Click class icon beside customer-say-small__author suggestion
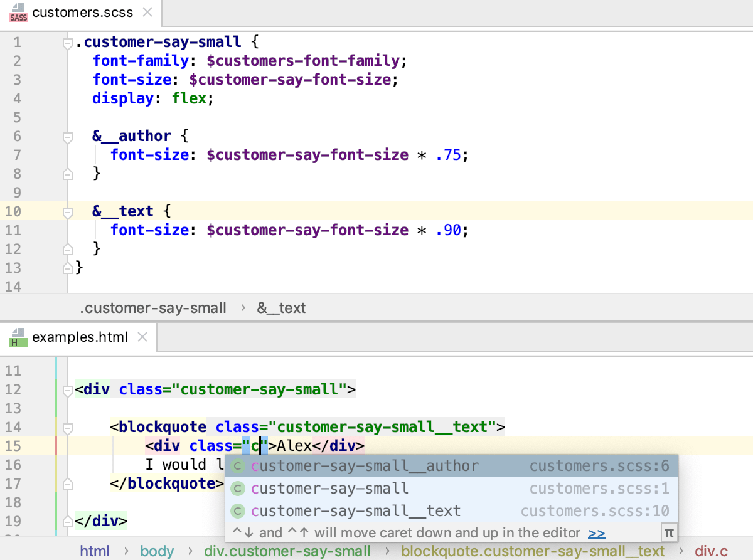Image resolution: width=753 pixels, height=560 pixels. point(238,467)
